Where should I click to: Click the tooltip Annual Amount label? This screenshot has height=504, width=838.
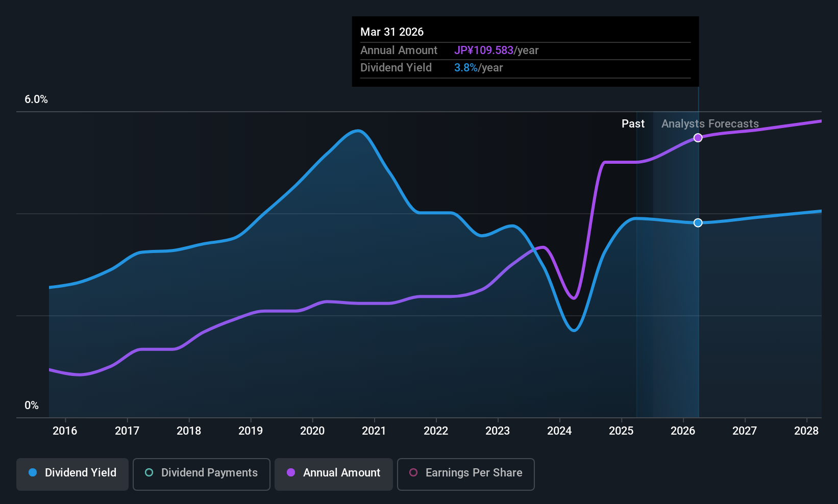click(x=399, y=51)
